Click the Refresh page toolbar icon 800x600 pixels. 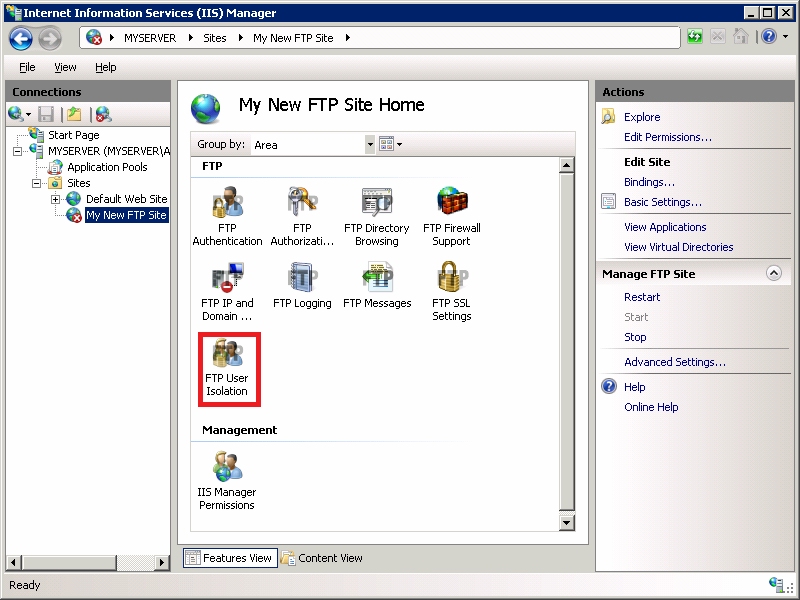[694, 36]
